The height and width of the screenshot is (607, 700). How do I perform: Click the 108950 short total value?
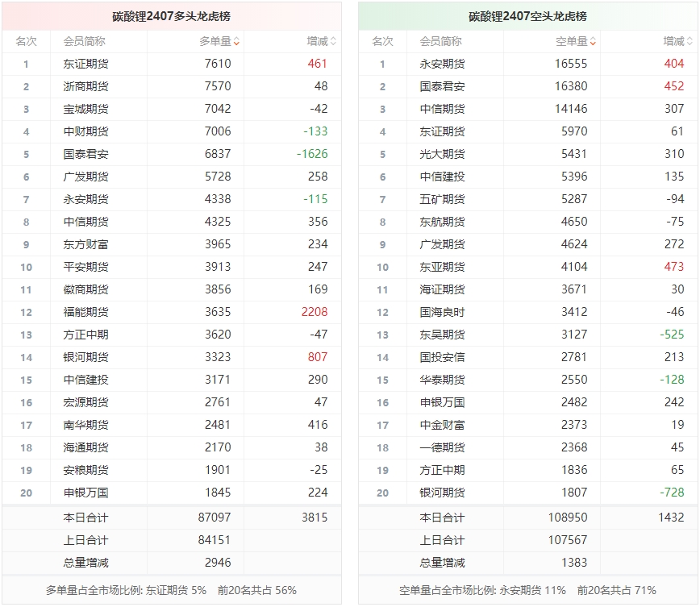[x=568, y=518]
